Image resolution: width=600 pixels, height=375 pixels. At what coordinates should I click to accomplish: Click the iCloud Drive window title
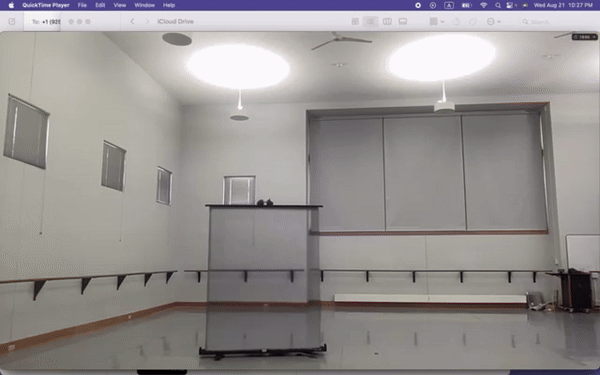(x=175, y=21)
